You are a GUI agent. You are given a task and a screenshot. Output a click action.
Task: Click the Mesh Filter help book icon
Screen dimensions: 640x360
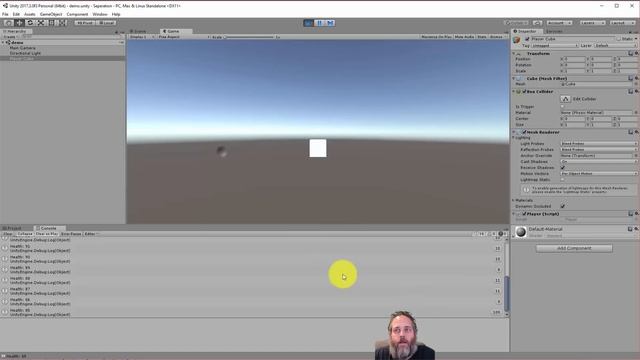[x=631, y=78]
